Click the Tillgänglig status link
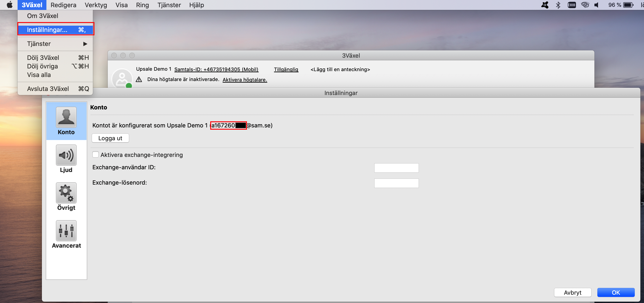644x303 pixels. point(286,69)
